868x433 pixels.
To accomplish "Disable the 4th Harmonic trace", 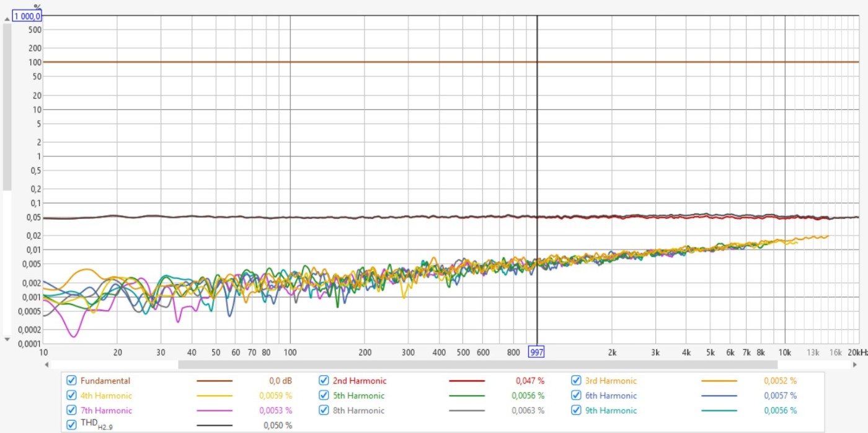I will 71,396.
